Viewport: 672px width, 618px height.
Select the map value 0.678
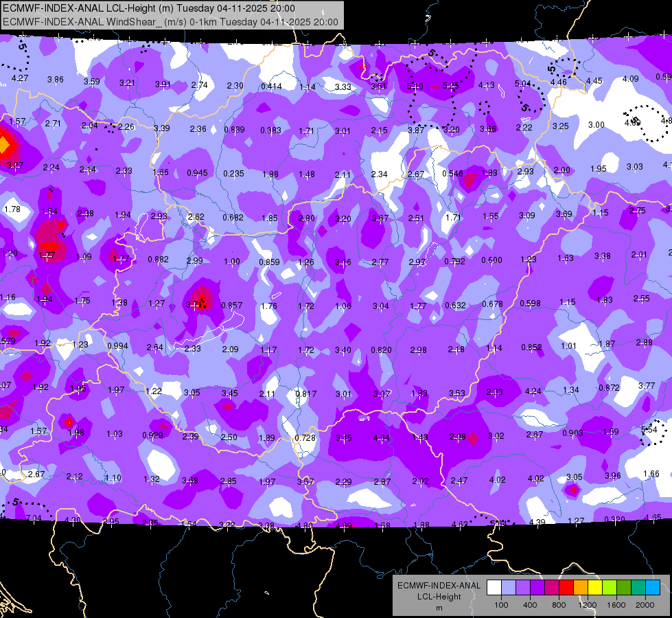pyautogui.click(x=492, y=304)
